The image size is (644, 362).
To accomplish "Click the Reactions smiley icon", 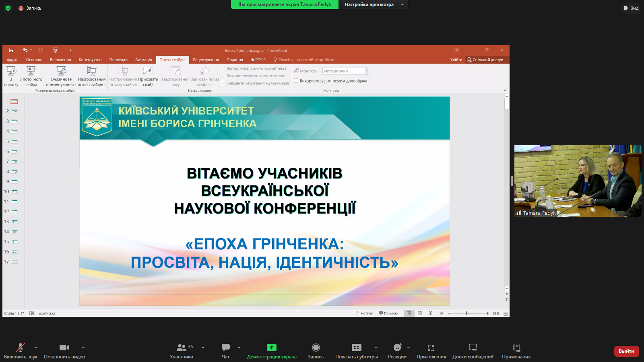I will 397,348.
